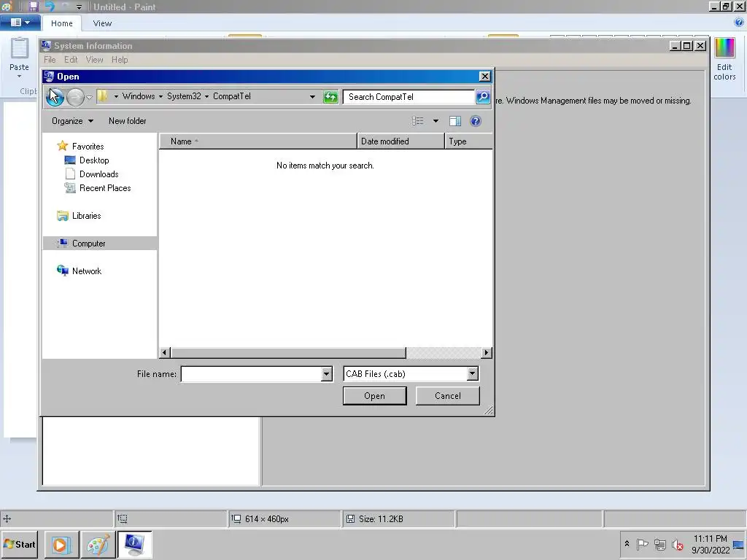This screenshot has width=747, height=560.
Task: Click the Cancel button
Action: click(447, 396)
